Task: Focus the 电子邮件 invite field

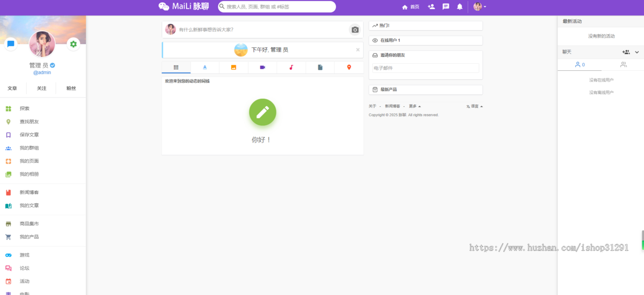Action: click(426, 68)
